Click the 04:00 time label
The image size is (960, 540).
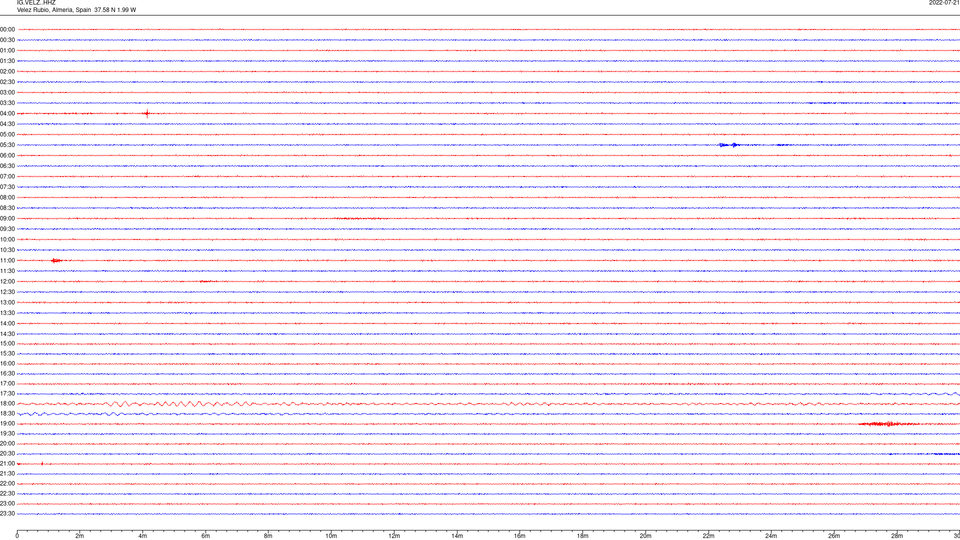pos(7,113)
